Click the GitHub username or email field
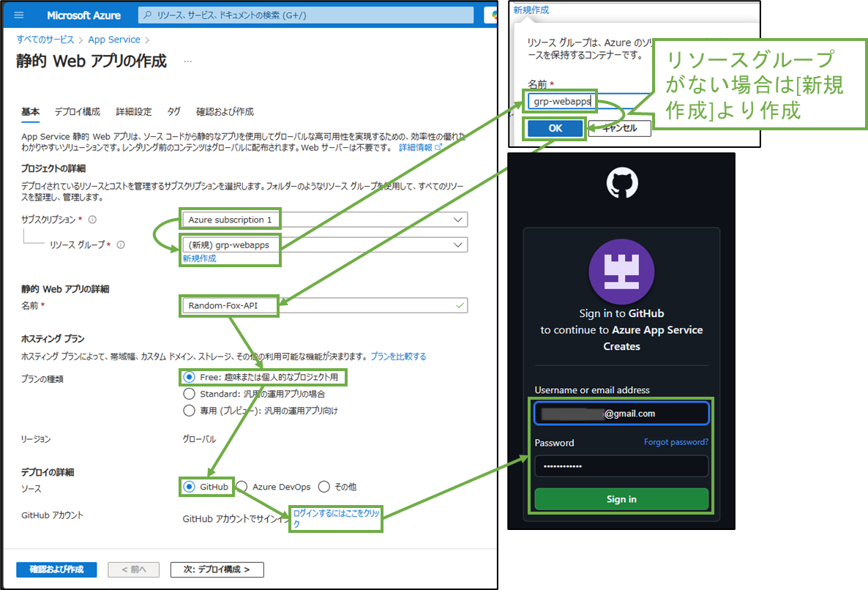 621,414
